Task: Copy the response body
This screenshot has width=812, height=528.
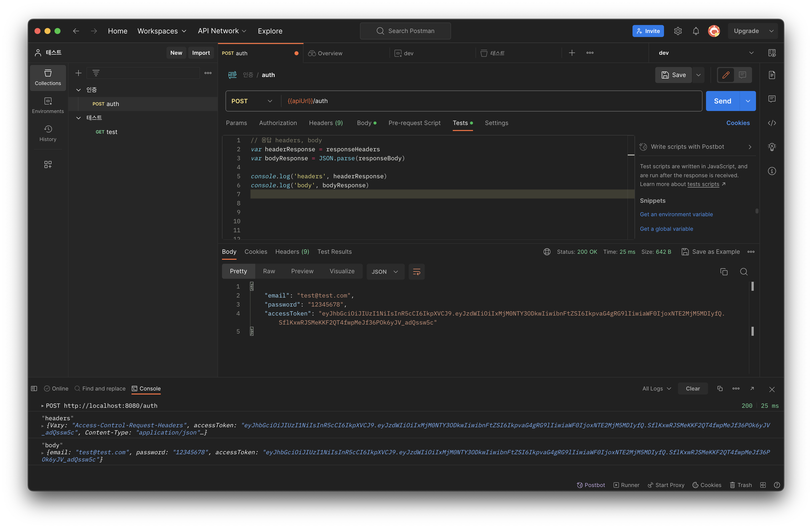Action: [724, 271]
